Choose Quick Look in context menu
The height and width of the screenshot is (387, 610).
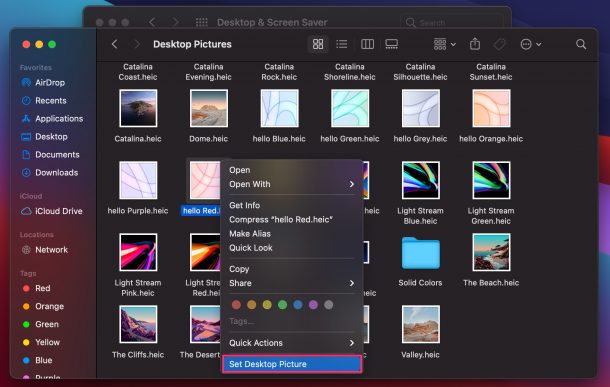pyautogui.click(x=292, y=247)
